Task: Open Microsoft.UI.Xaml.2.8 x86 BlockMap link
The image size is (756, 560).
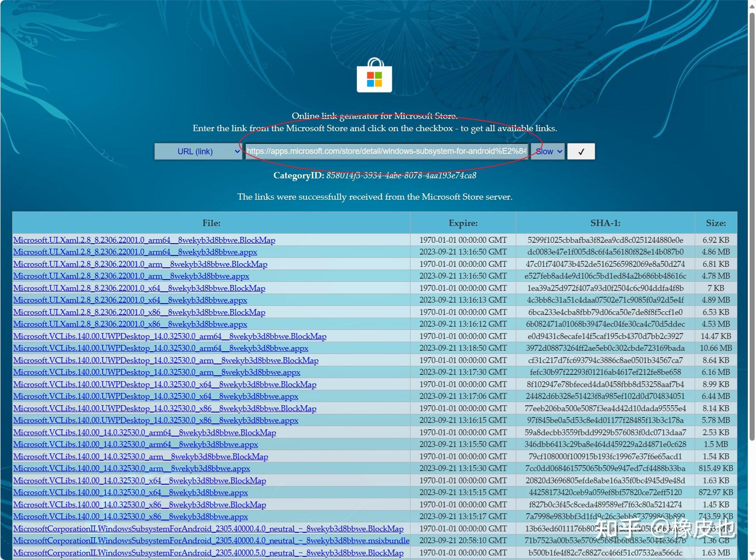Action: click(139, 312)
